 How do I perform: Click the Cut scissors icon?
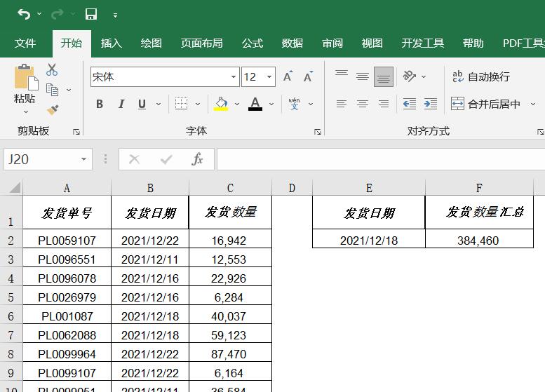52,70
